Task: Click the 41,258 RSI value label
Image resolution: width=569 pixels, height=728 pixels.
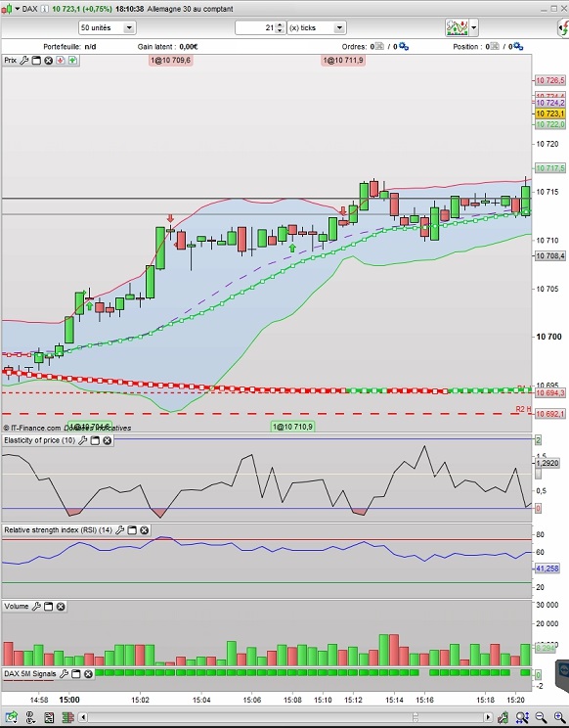Action: tap(547, 569)
